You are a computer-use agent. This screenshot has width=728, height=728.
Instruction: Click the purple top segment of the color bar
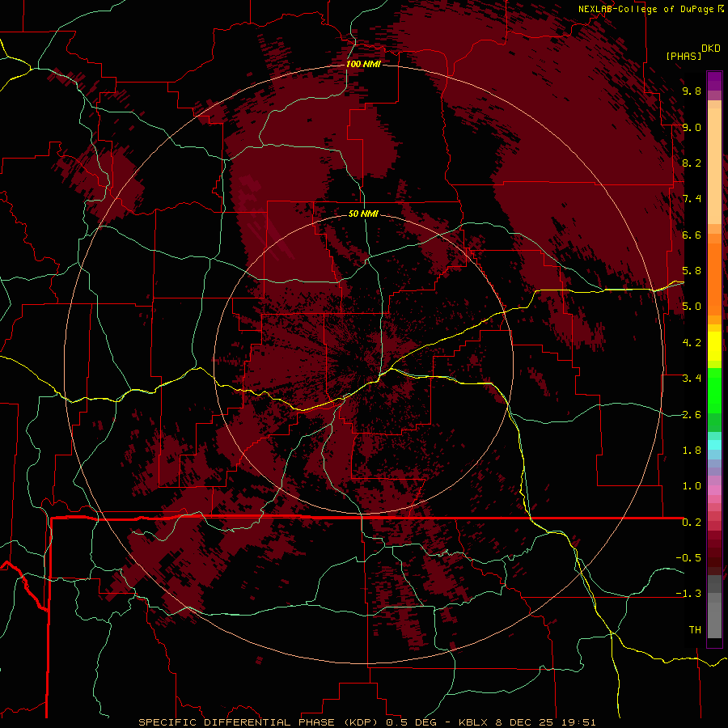714,81
